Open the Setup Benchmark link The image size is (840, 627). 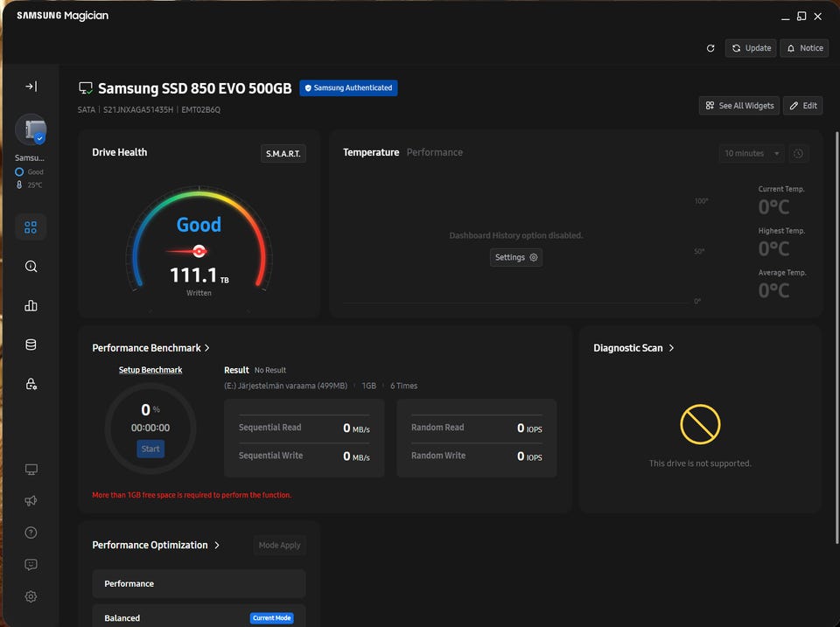click(x=150, y=370)
